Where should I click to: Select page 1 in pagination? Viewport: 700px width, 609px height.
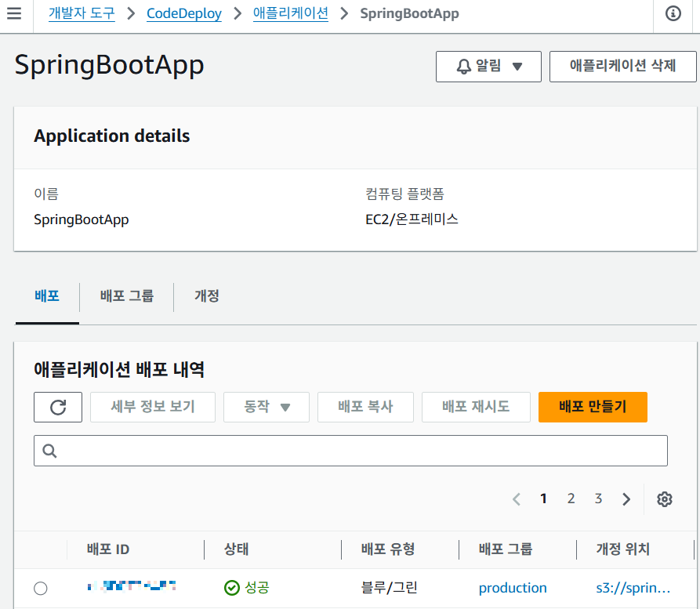coord(543,498)
